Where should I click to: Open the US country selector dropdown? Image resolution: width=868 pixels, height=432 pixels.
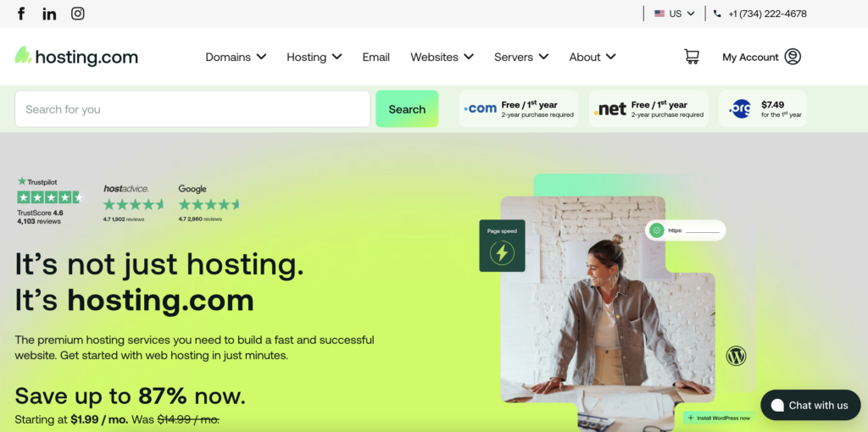(674, 14)
